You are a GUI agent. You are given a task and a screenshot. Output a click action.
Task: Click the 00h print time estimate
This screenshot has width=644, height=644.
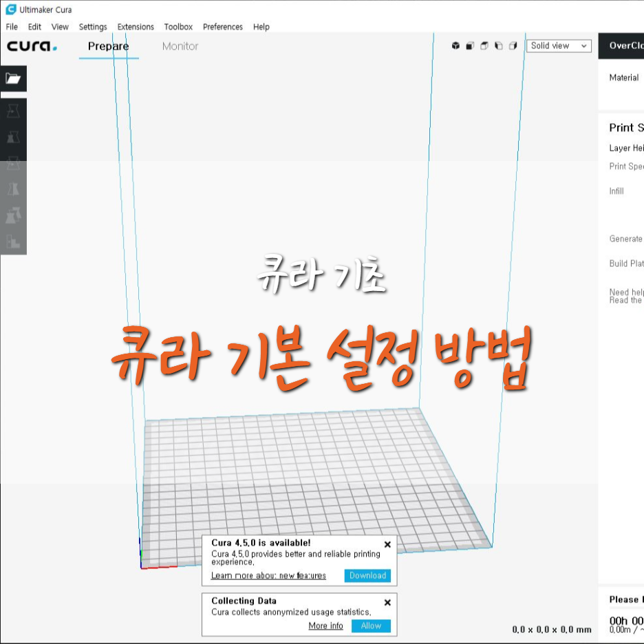click(x=626, y=620)
